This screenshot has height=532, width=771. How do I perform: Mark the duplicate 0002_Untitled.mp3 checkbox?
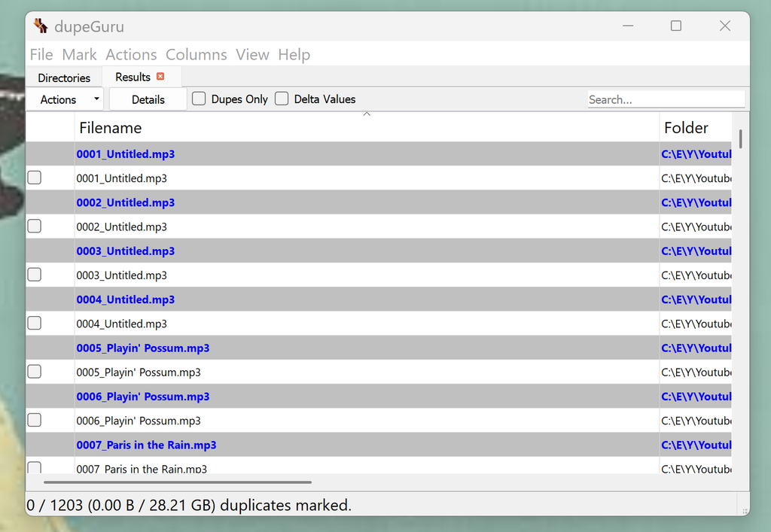click(x=35, y=226)
